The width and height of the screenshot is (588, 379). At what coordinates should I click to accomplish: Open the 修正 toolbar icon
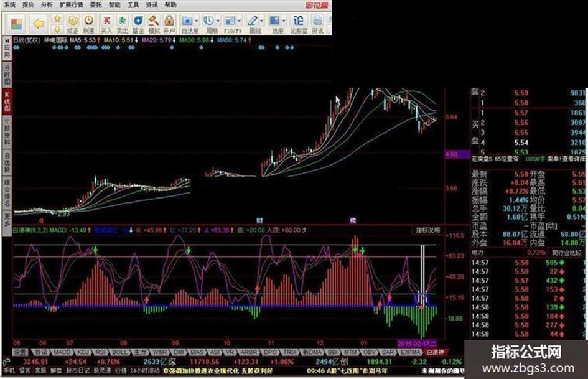click(x=73, y=24)
